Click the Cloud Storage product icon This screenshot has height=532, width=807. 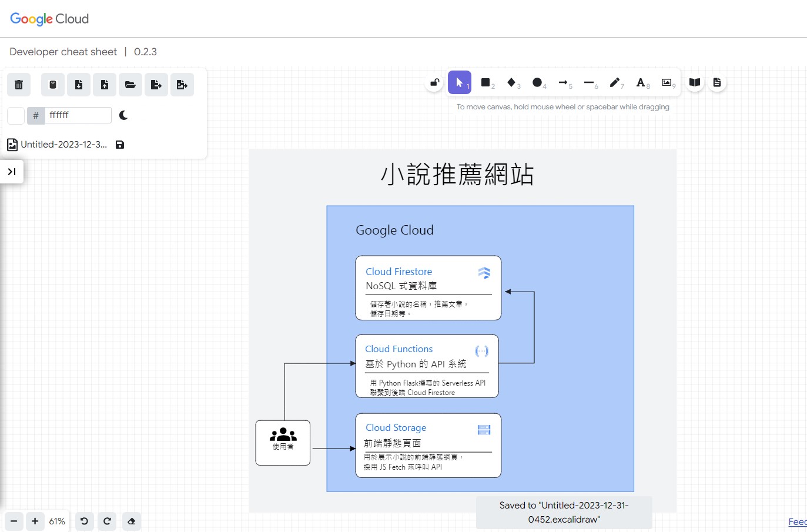point(484,430)
